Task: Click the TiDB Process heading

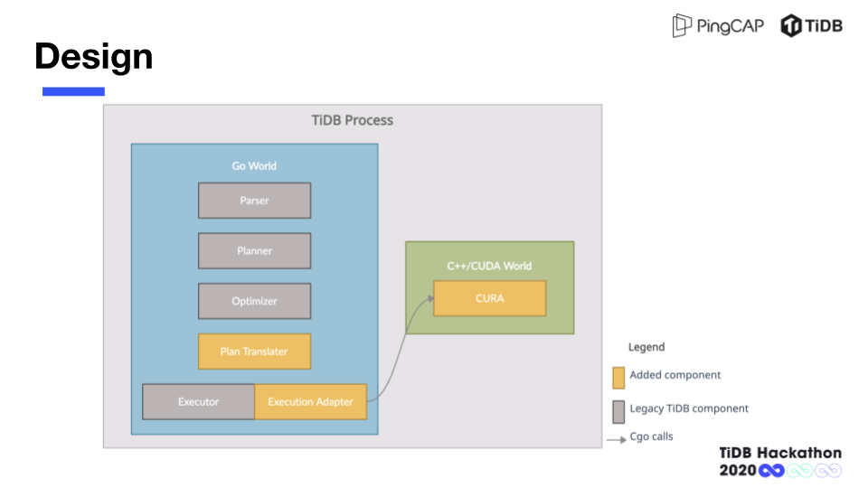Action: (352, 120)
